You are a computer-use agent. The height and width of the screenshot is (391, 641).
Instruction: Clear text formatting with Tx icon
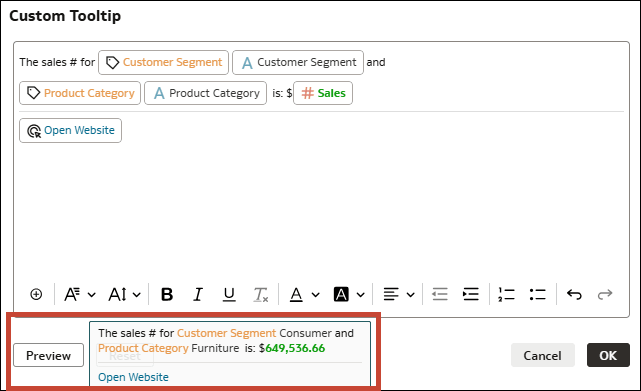[x=261, y=294]
